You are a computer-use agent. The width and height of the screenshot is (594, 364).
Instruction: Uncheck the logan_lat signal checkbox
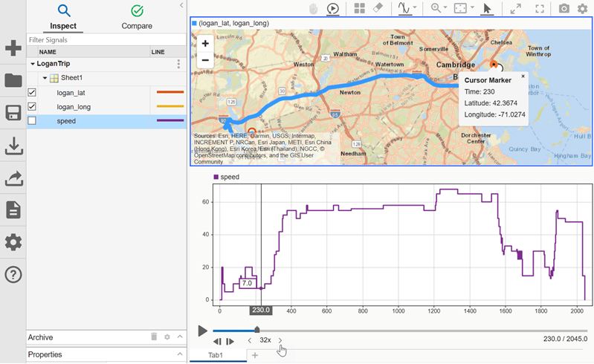32,92
